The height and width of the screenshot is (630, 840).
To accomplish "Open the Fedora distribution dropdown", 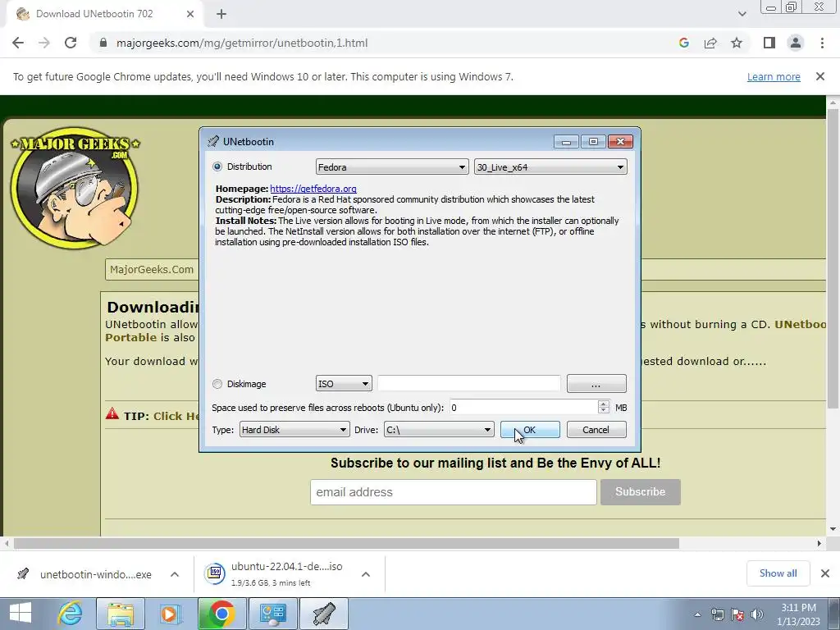I will pyautogui.click(x=392, y=167).
